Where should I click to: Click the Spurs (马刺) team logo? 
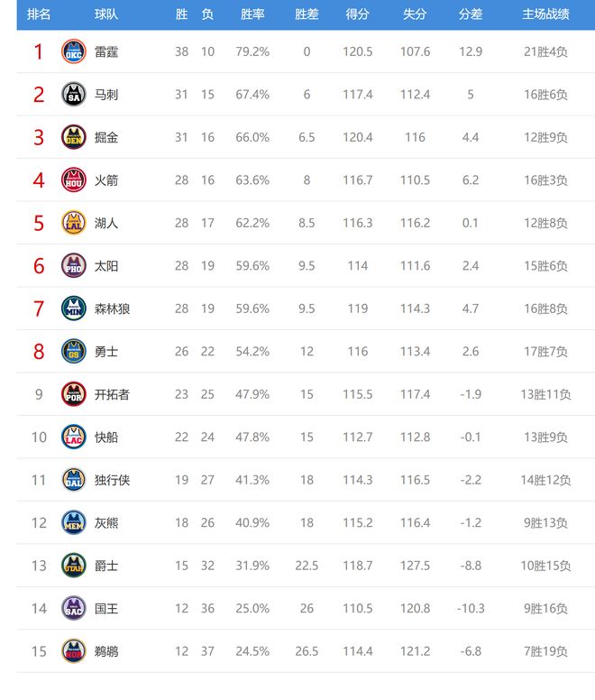pos(74,95)
